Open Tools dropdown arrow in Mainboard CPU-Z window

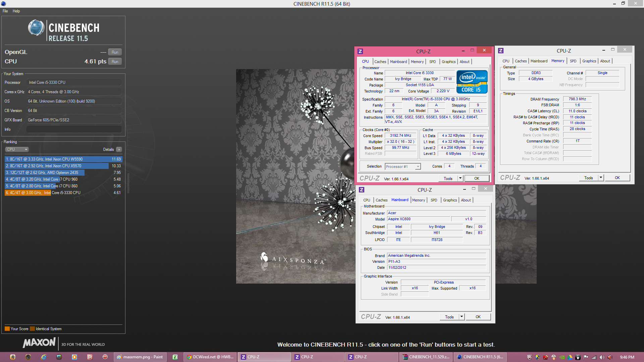[x=462, y=317]
